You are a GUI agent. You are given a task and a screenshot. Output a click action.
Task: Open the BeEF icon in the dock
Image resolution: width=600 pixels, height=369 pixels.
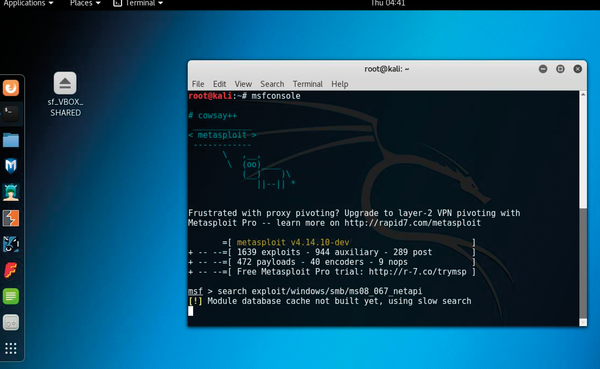[11, 244]
